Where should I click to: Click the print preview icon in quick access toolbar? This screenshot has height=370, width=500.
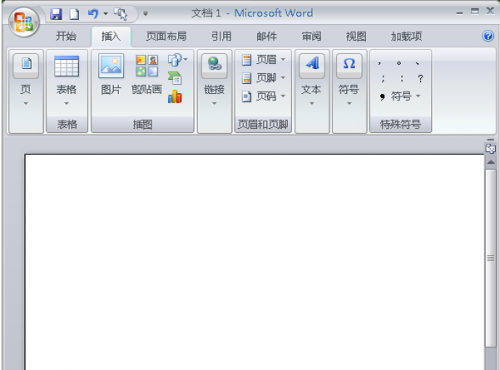[x=121, y=14]
